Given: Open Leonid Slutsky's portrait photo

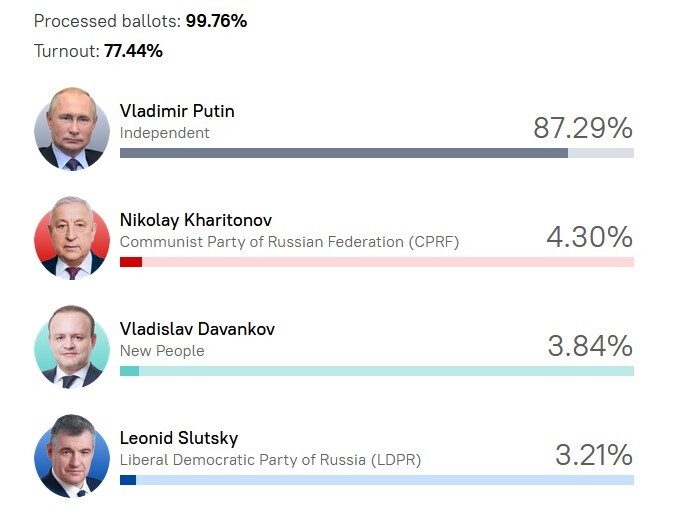Looking at the screenshot, I should pos(71,456).
